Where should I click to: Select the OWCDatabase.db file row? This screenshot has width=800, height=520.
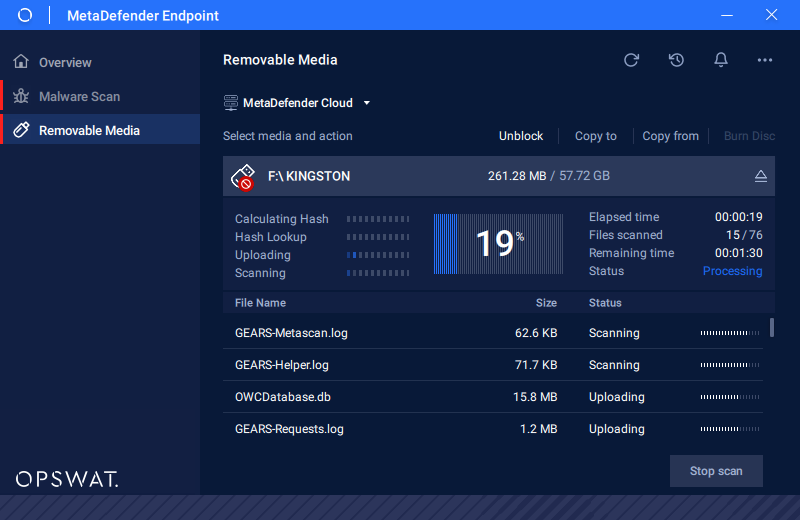click(x=493, y=397)
